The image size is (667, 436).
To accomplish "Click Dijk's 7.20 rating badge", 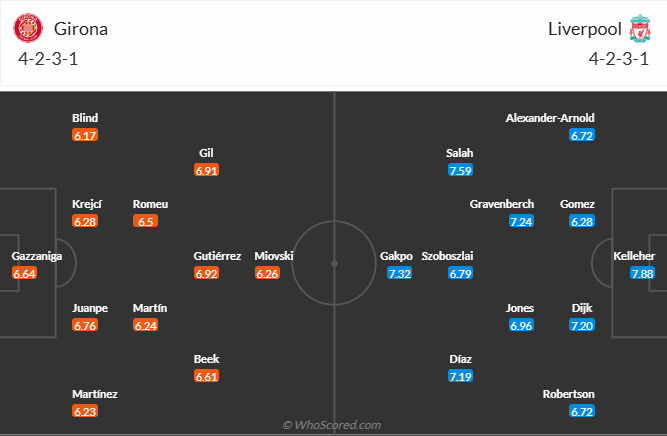I will coord(581,326).
